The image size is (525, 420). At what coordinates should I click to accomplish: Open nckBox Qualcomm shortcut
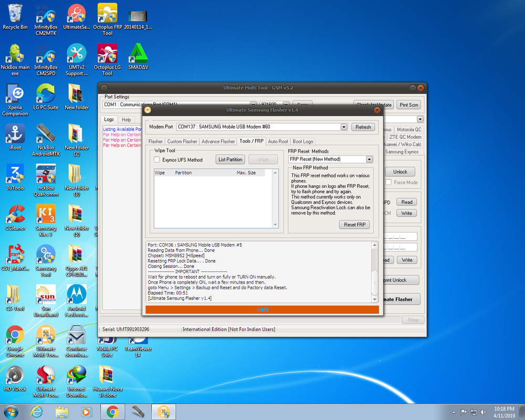pos(46,180)
